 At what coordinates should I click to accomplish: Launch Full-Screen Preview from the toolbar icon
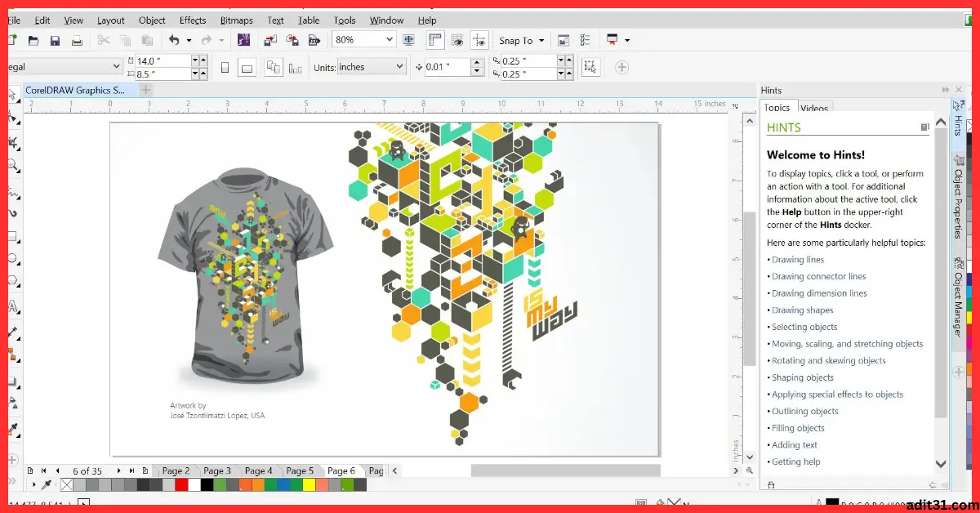tap(409, 40)
